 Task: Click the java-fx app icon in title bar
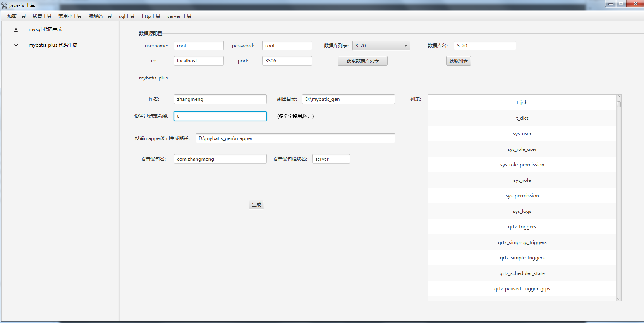[4, 5]
